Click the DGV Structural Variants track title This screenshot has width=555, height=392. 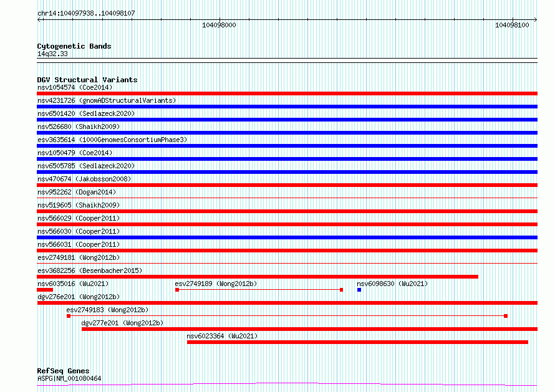click(87, 80)
